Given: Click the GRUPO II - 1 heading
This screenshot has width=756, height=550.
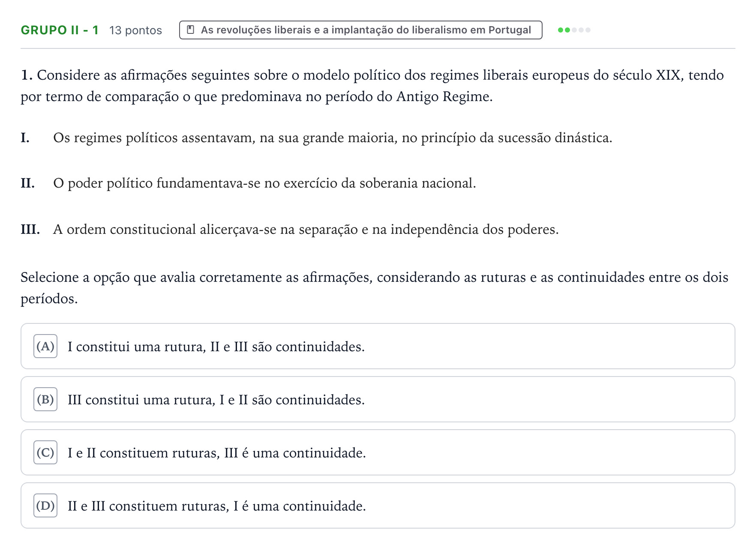Looking at the screenshot, I should pos(60,30).
